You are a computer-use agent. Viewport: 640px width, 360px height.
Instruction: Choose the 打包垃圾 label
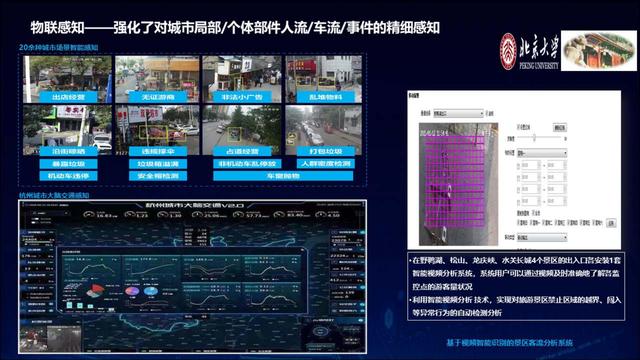(x=326, y=151)
